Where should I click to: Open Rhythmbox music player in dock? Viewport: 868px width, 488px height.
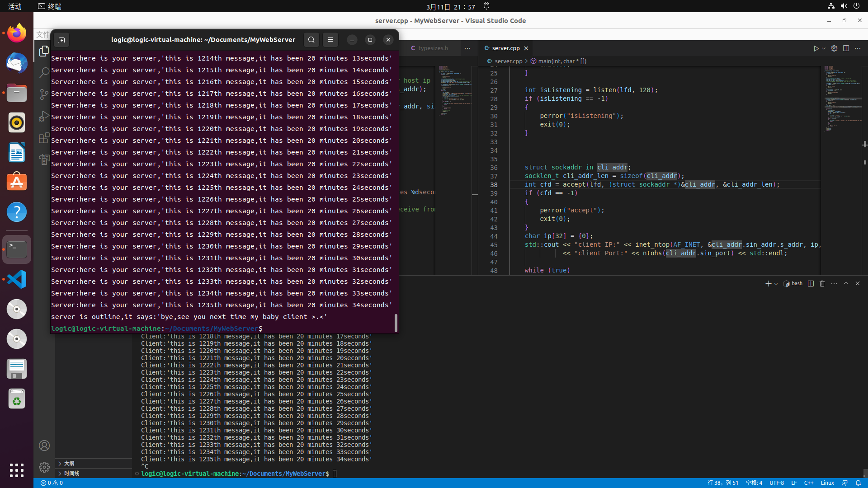(17, 122)
